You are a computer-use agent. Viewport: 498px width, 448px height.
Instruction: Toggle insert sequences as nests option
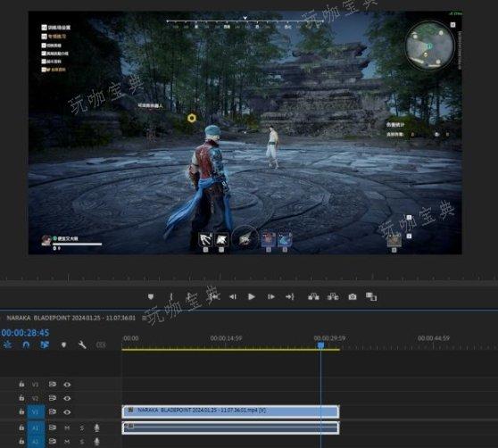point(8,344)
